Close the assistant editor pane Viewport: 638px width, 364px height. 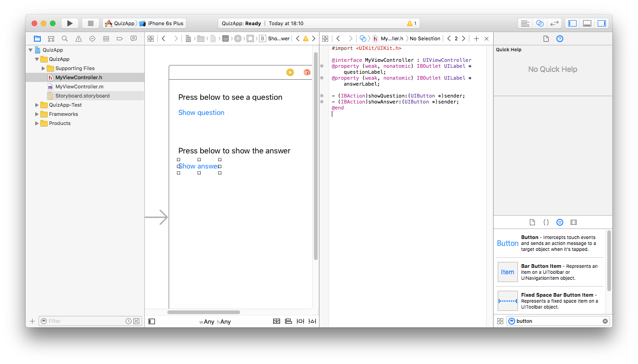click(x=487, y=39)
